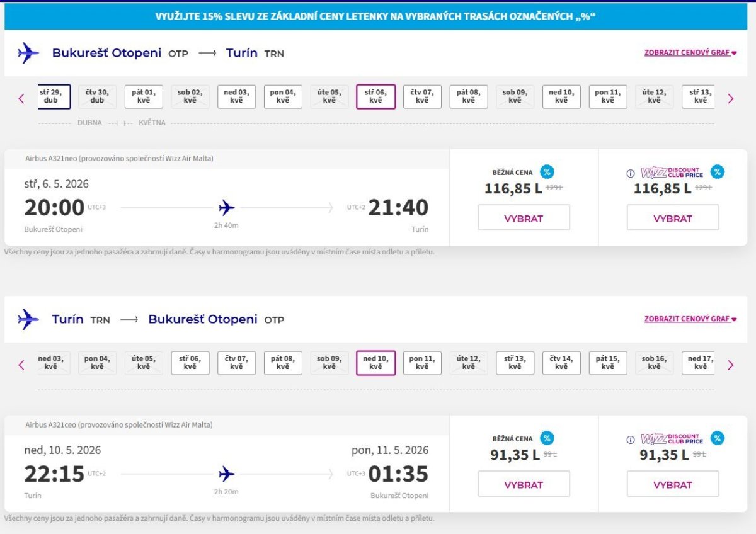Choose return date pon 11, kvě

(422, 363)
